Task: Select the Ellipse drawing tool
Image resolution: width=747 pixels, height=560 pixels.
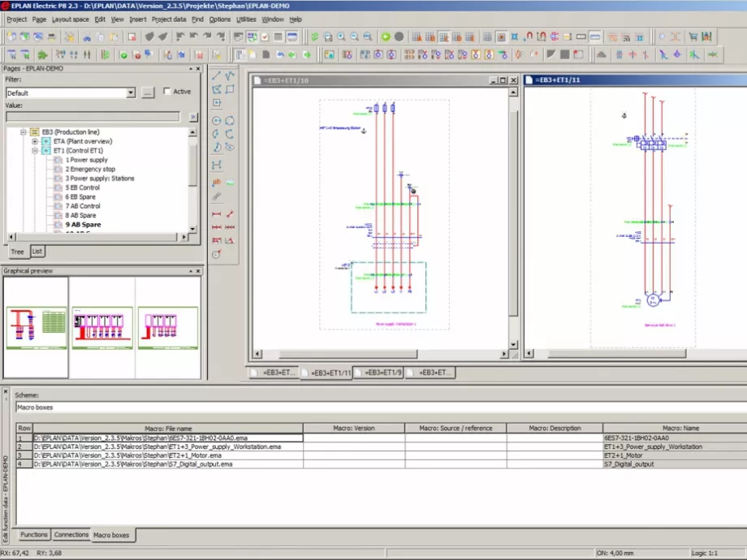Action: (x=230, y=147)
